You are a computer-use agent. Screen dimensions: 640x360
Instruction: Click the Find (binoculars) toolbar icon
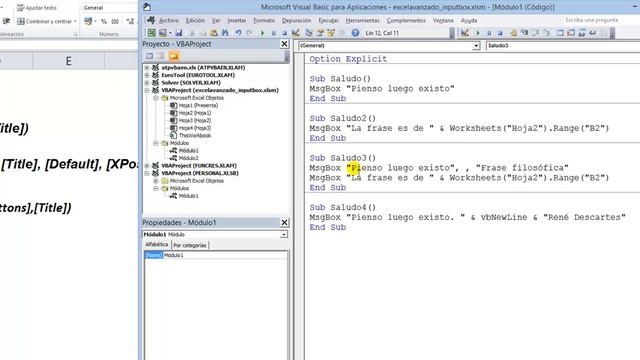pyautogui.click(x=224, y=33)
